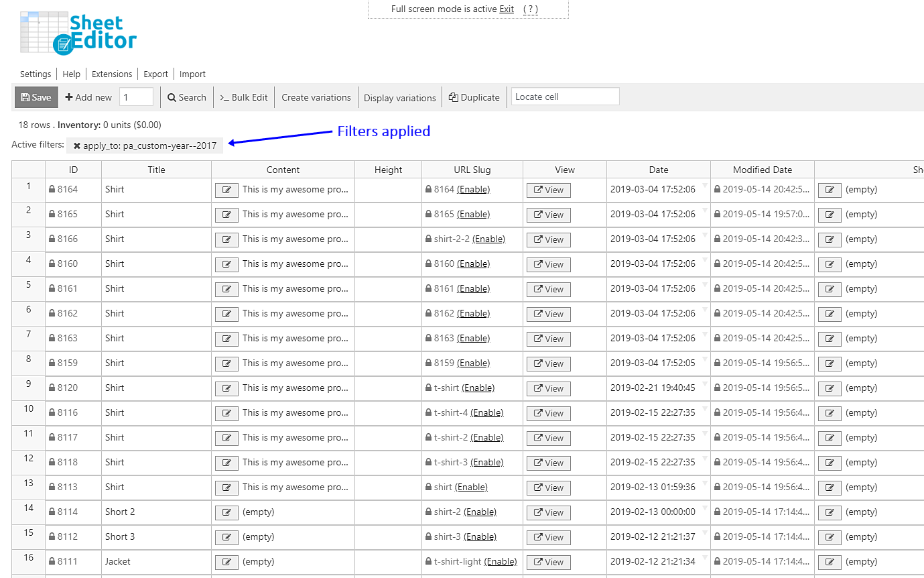The image size is (924, 578).
Task: Click into the Locate cell input field
Action: point(565,97)
